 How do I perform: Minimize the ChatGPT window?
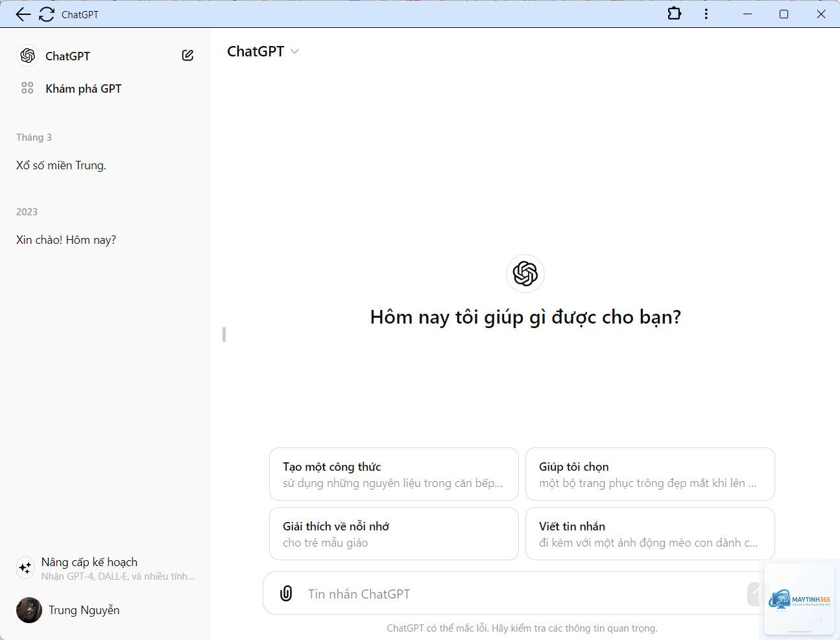coord(747,14)
